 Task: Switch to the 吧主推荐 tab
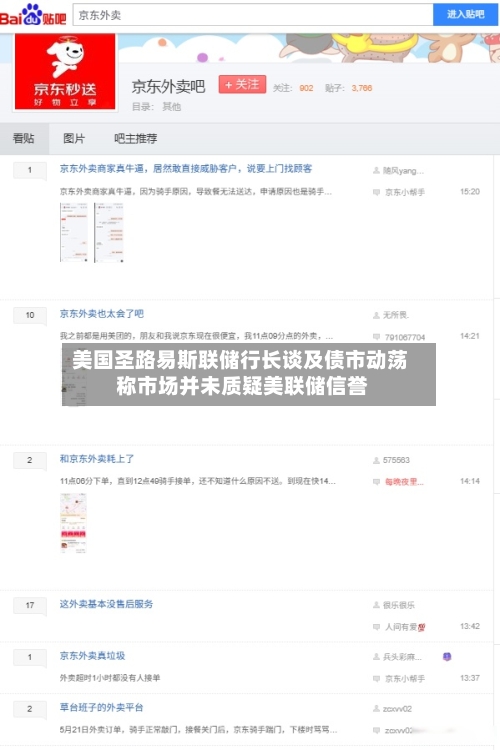135,139
